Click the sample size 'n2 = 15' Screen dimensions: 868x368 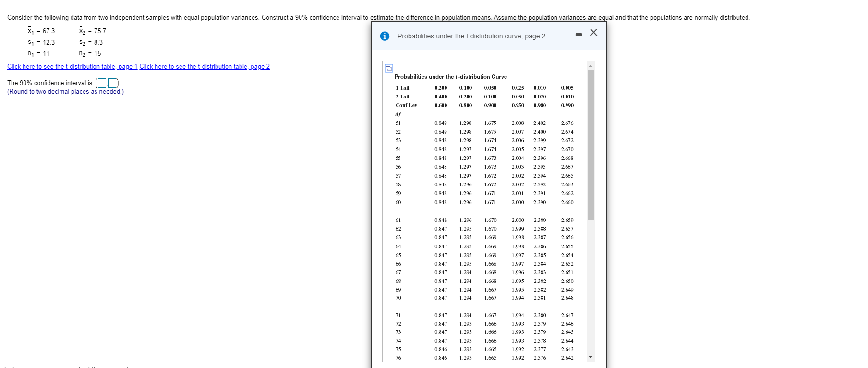[x=90, y=53]
